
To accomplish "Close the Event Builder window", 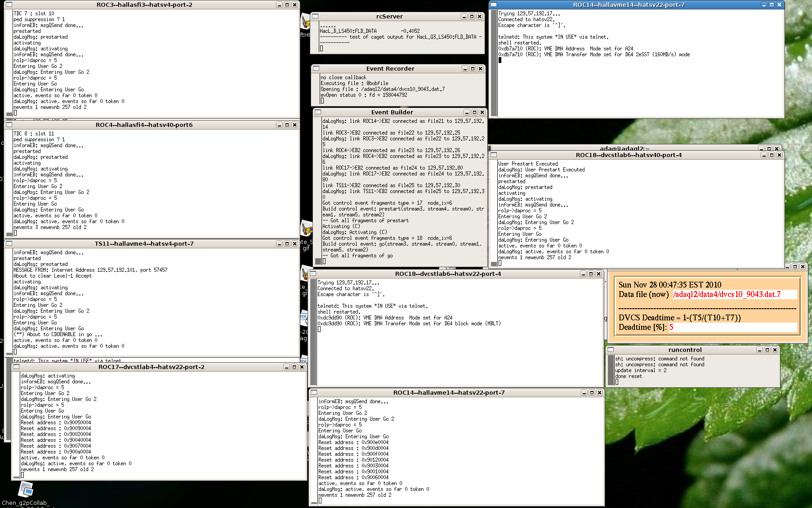I will pos(482,112).
